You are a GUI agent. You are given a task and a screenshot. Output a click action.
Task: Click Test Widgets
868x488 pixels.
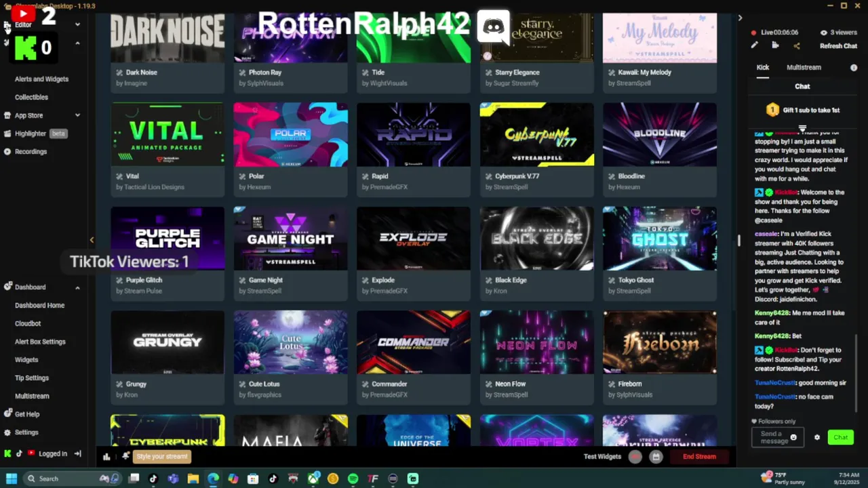[x=602, y=457]
